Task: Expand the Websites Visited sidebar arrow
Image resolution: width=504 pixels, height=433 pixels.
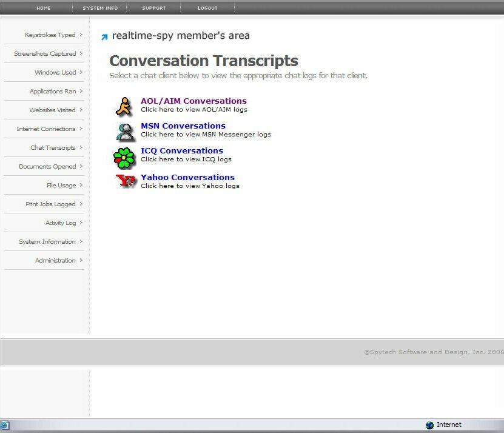Action: click(x=81, y=110)
